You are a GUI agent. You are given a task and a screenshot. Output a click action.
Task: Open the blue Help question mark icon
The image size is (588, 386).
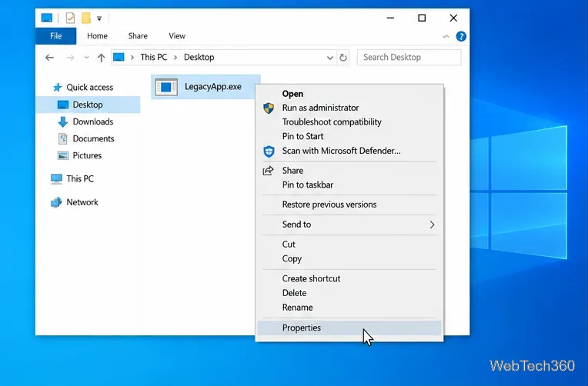(x=461, y=36)
